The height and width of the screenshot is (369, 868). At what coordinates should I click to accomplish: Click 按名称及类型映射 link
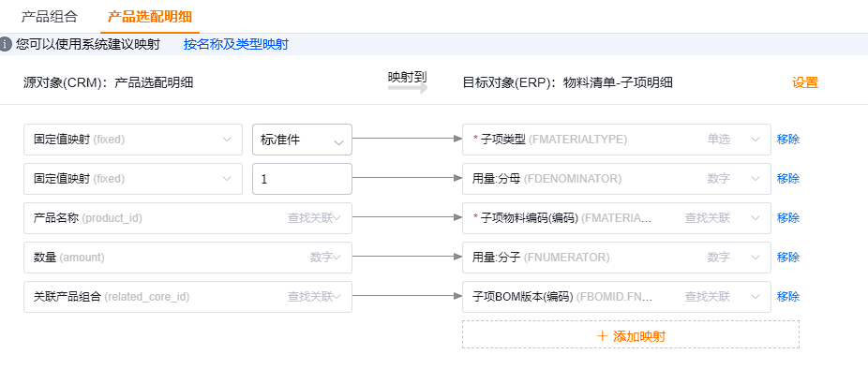[x=236, y=44]
